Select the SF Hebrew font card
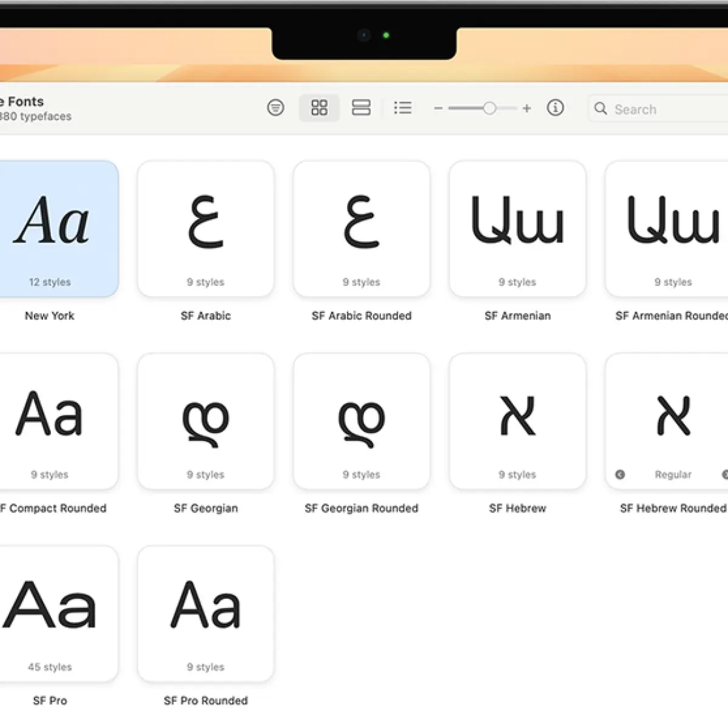The height and width of the screenshot is (728, 728). [x=517, y=422]
